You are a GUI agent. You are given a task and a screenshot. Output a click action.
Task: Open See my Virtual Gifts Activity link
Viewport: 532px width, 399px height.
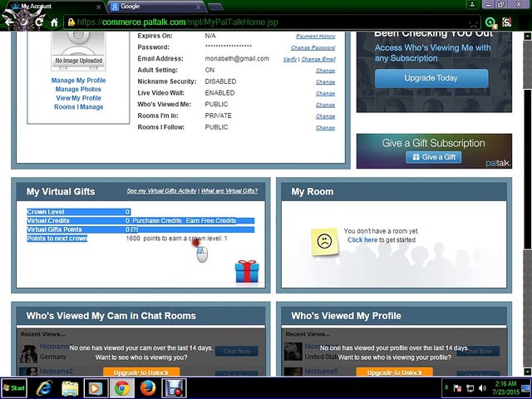(161, 190)
